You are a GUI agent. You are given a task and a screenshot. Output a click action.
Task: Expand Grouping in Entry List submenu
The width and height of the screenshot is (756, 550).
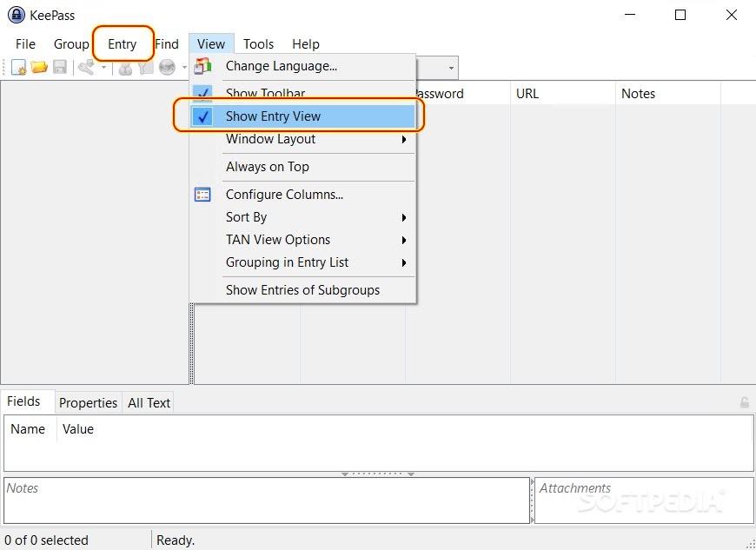[304, 262]
